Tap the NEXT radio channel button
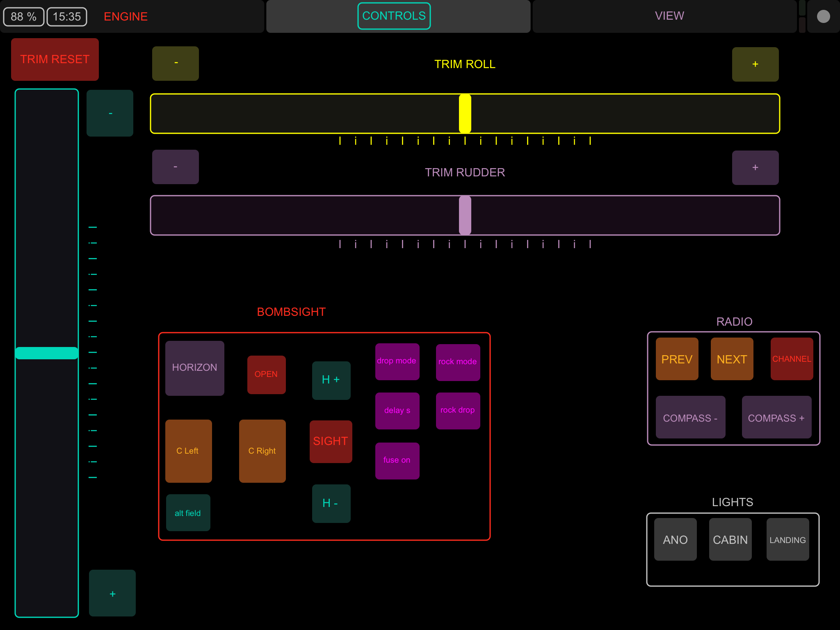Screen dimensions: 840x630 (732, 359)
